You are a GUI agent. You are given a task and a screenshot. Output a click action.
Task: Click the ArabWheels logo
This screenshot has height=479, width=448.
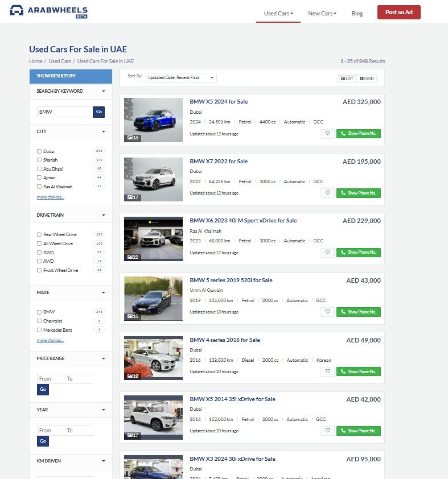[48, 11]
